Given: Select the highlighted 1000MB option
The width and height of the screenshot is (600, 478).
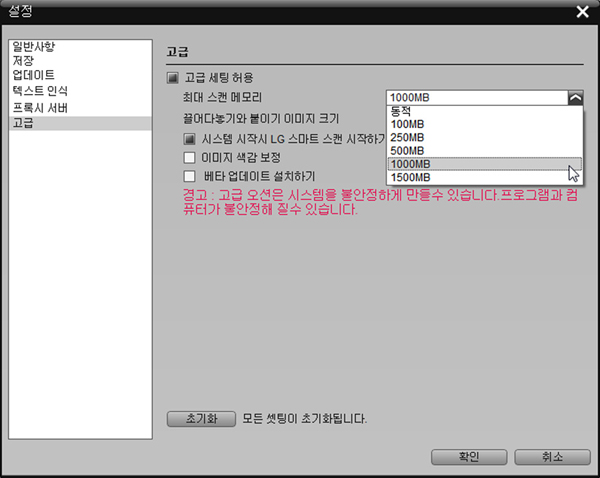Looking at the screenshot, I should (410, 164).
